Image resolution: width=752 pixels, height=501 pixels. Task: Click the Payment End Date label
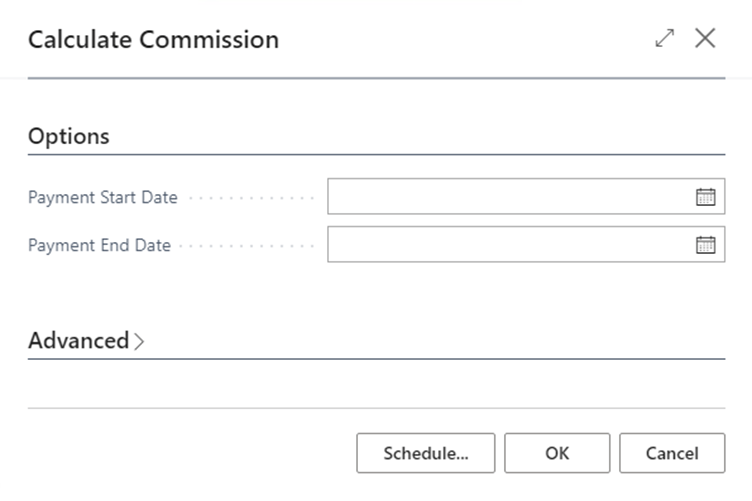99,245
